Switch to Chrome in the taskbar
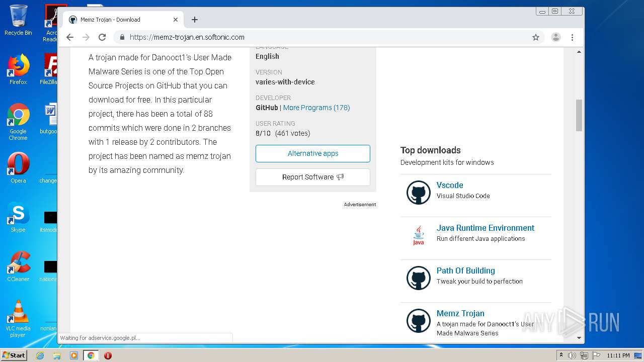This screenshot has width=644, height=362. tap(91, 355)
